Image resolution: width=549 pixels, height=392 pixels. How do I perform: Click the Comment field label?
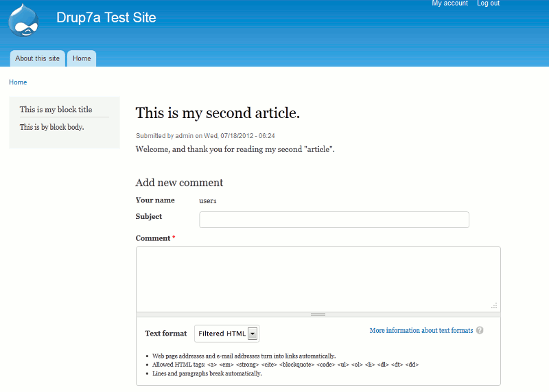[152, 238]
